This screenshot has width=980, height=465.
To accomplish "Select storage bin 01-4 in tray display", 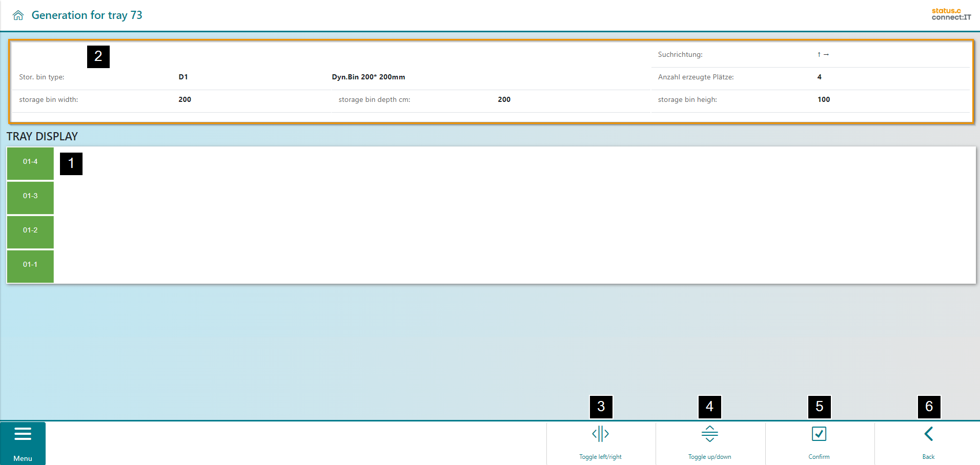I will (x=30, y=163).
